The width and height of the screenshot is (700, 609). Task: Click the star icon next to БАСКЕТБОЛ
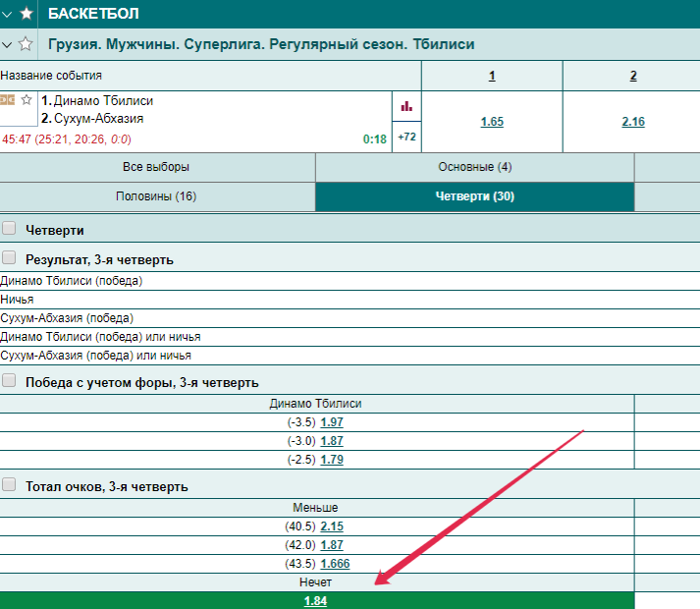26,14
